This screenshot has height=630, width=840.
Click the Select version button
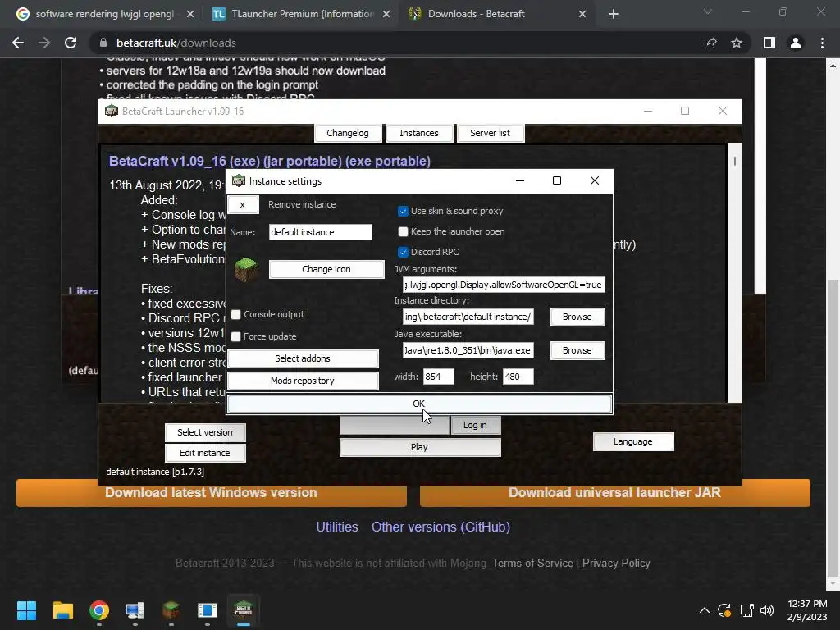click(205, 432)
